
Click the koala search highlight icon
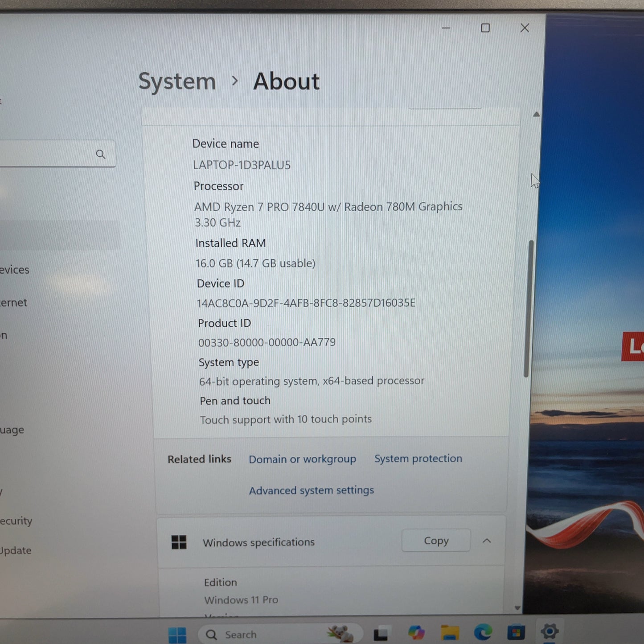tap(341, 633)
